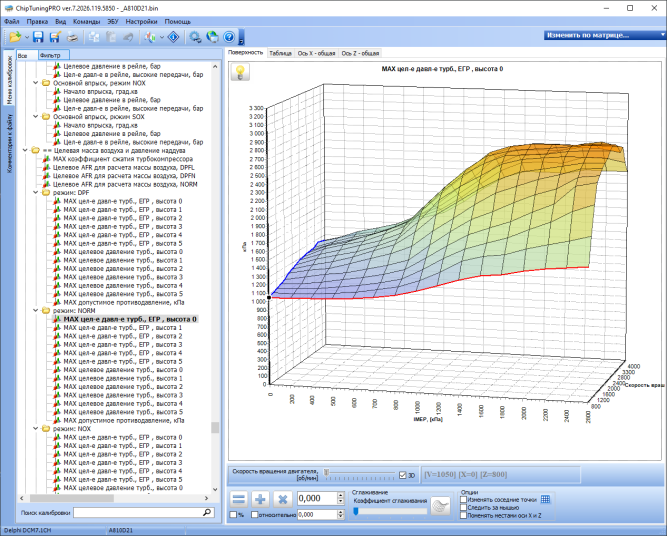Click icon of MAX коэффициент сжатия турбокомпрессора

click(46, 159)
